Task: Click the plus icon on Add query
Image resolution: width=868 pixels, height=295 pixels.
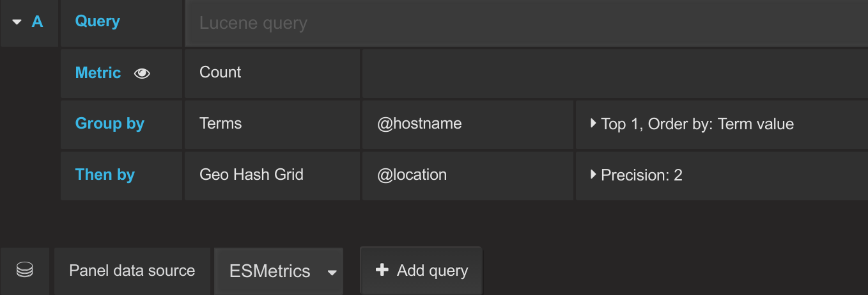Action: tap(382, 270)
